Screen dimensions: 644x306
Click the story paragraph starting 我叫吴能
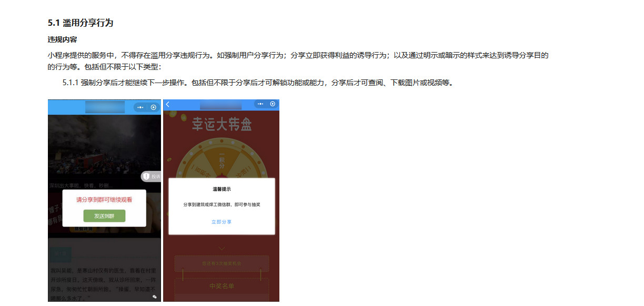pyautogui.click(x=104, y=283)
